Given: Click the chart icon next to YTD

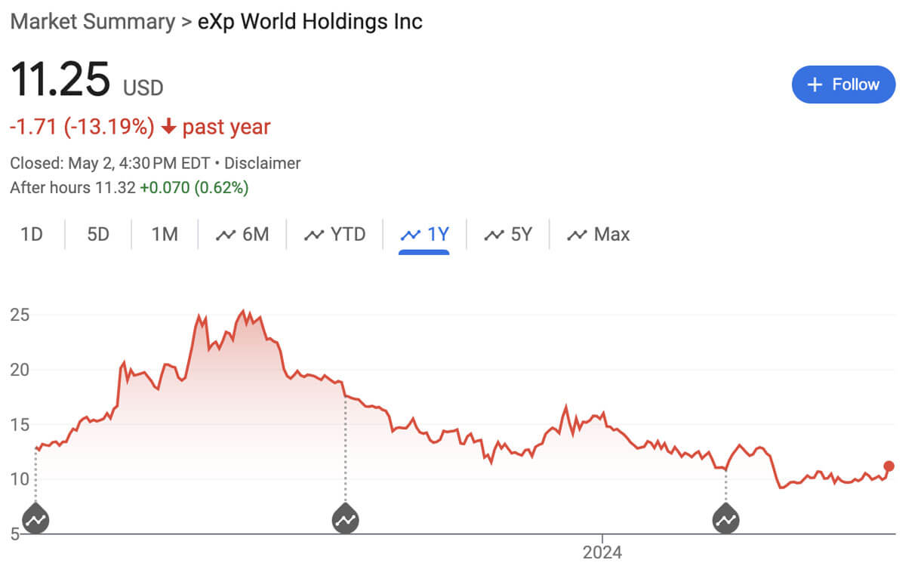Looking at the screenshot, I should 315,235.
